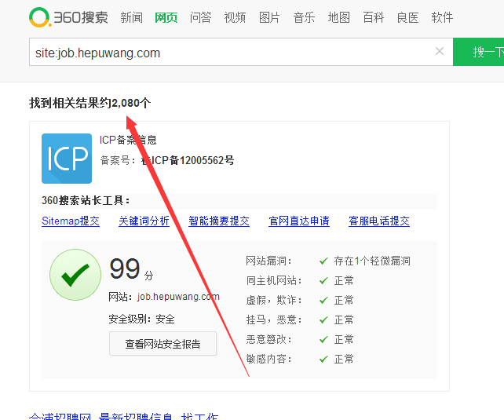Image resolution: width=504 pixels, height=420 pixels.
Task: Open the Sitemap提交 link
Action: pyautogui.click(x=71, y=221)
